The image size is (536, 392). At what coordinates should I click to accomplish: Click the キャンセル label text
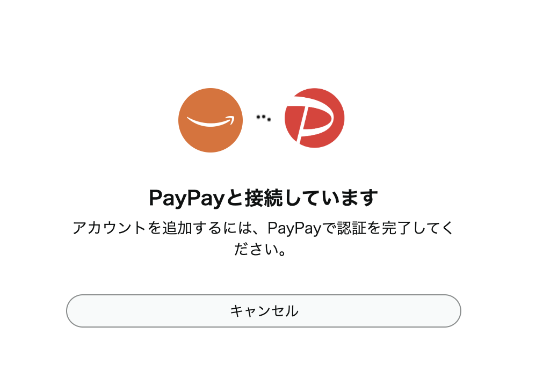click(x=264, y=311)
